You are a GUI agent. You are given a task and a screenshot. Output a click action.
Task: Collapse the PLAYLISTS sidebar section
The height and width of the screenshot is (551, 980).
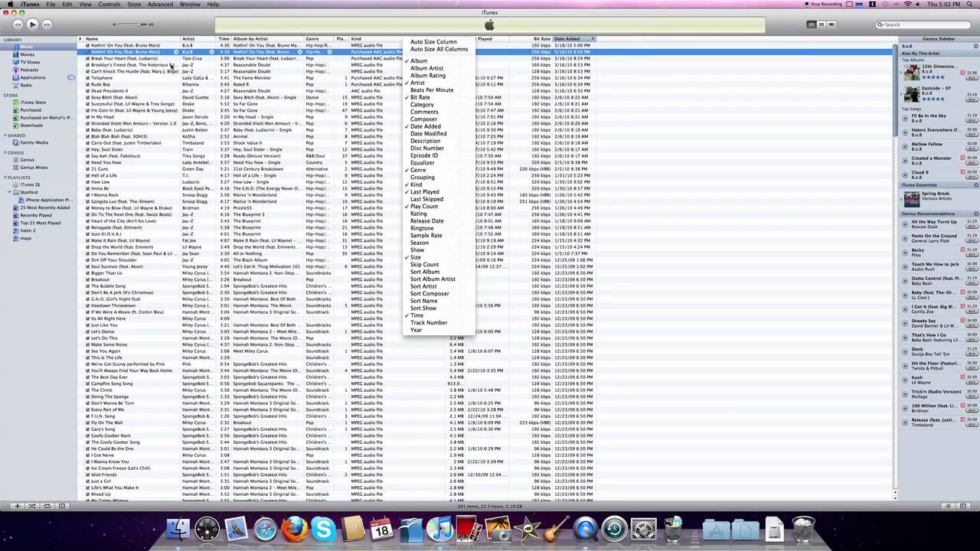(5, 178)
